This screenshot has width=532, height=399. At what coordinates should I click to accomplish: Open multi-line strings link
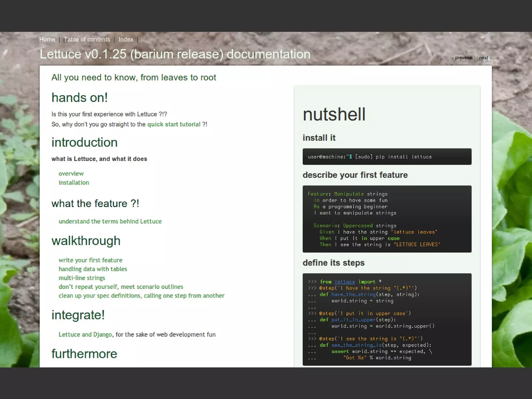82,278
